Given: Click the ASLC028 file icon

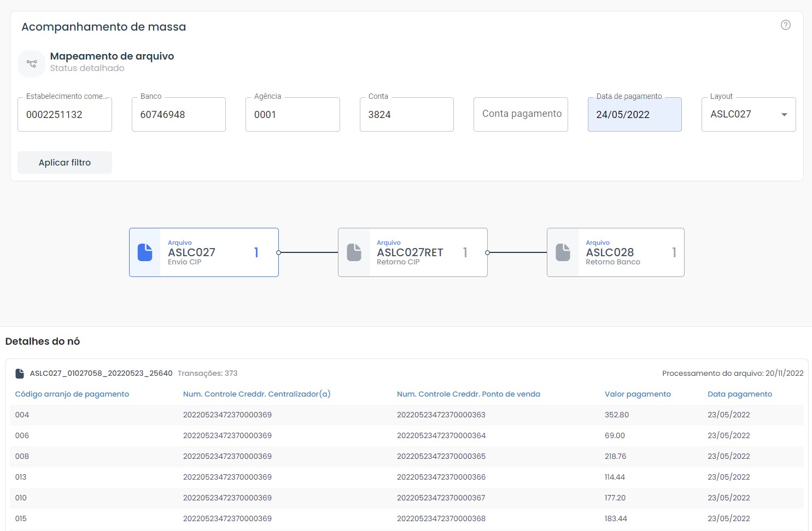Looking at the screenshot, I should click(563, 252).
